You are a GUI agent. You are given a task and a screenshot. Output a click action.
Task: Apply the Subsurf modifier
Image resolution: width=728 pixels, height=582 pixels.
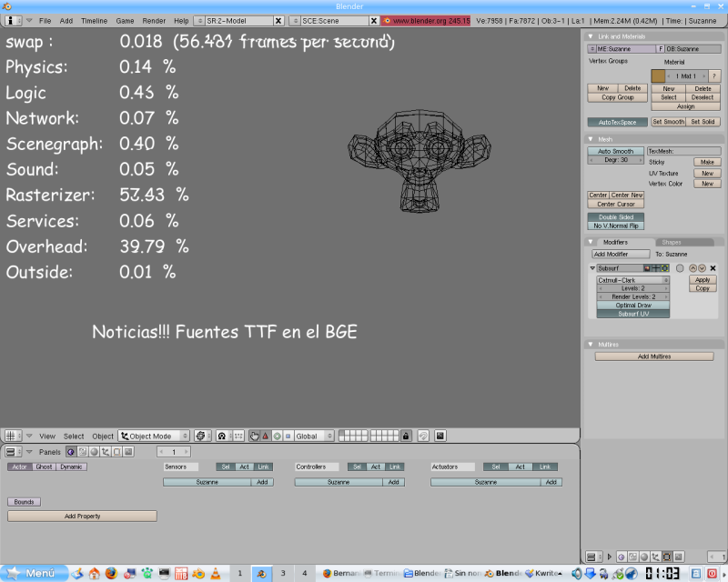[703, 280]
